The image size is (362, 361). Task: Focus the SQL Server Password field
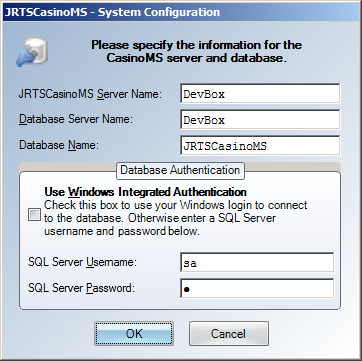tap(257, 288)
